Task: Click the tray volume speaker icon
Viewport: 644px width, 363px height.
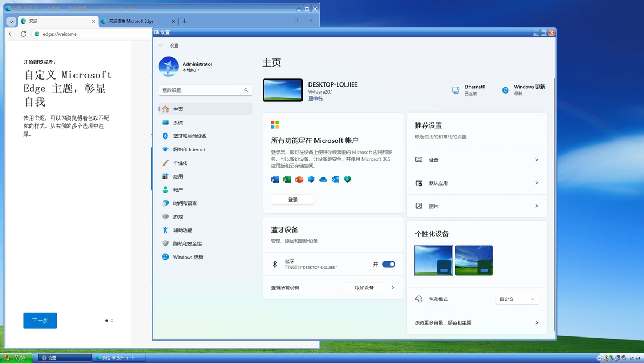Action: click(x=624, y=358)
